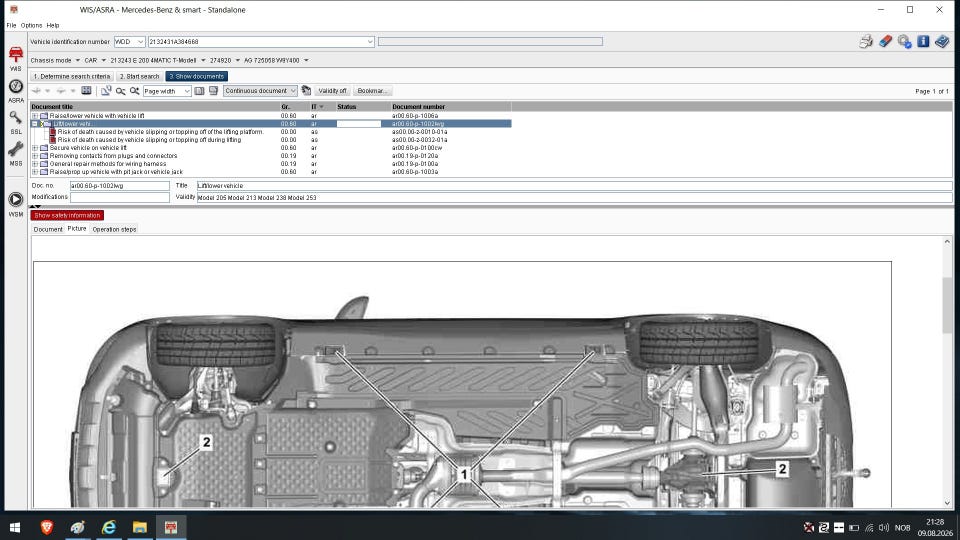Expand General repair methods for wiring harness node
The height and width of the screenshot is (540, 960).
point(35,163)
